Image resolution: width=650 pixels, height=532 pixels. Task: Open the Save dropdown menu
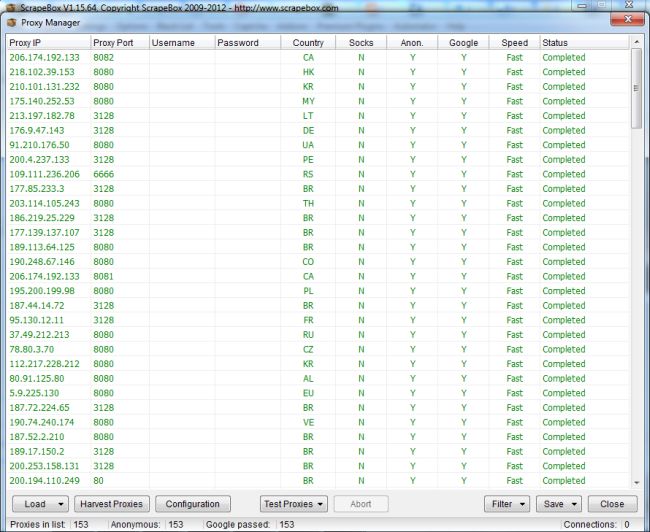pyautogui.click(x=559, y=504)
